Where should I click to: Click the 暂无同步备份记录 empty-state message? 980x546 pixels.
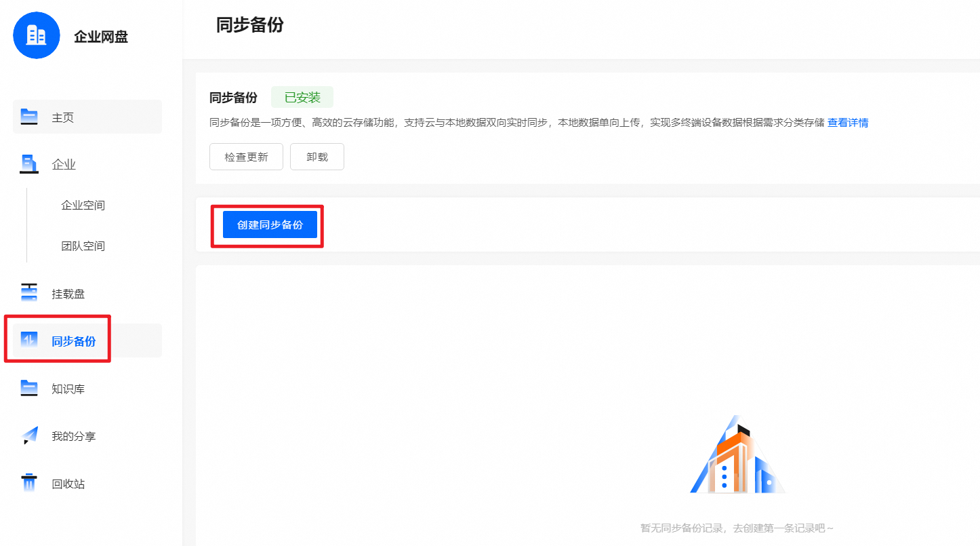737,528
